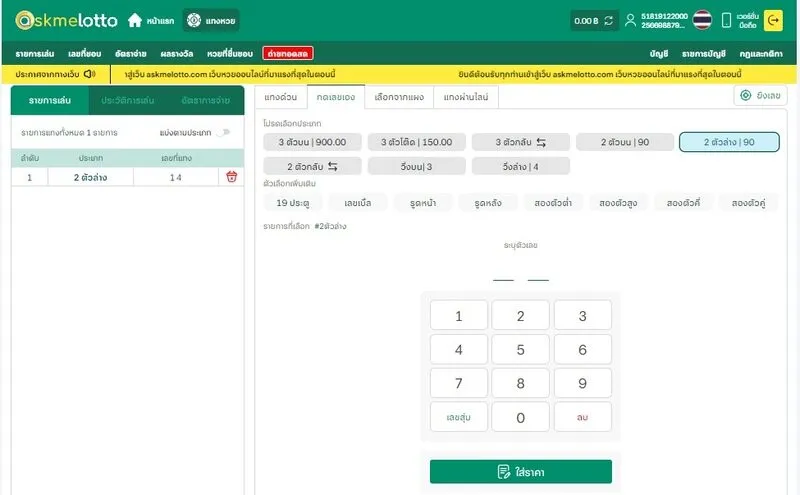Open the ประวัติการเล่น history tab
Viewport: 800px width, 495px height.
pyautogui.click(x=127, y=101)
